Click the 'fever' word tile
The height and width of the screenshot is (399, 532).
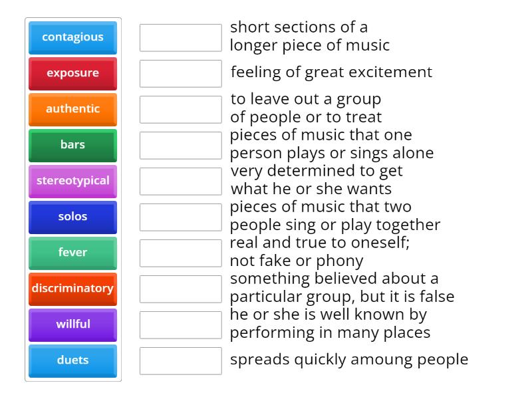pyautogui.click(x=72, y=253)
